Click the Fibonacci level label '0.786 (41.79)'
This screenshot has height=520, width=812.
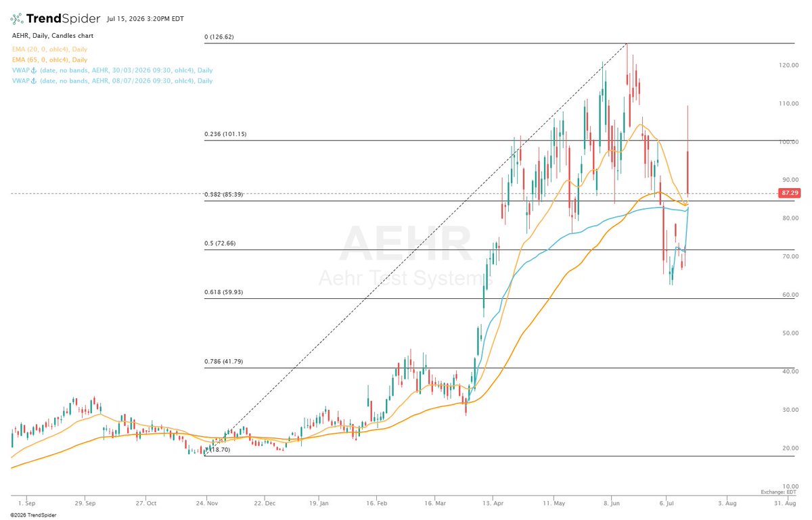(224, 362)
